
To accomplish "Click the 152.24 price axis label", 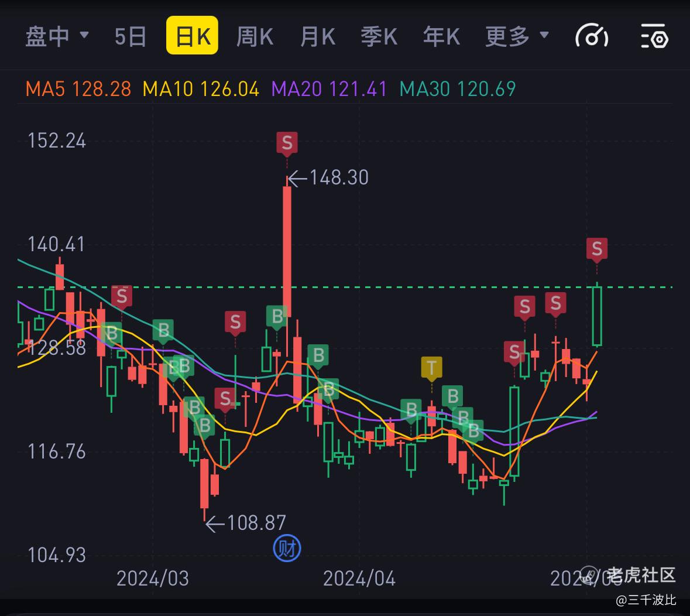I will (x=56, y=141).
